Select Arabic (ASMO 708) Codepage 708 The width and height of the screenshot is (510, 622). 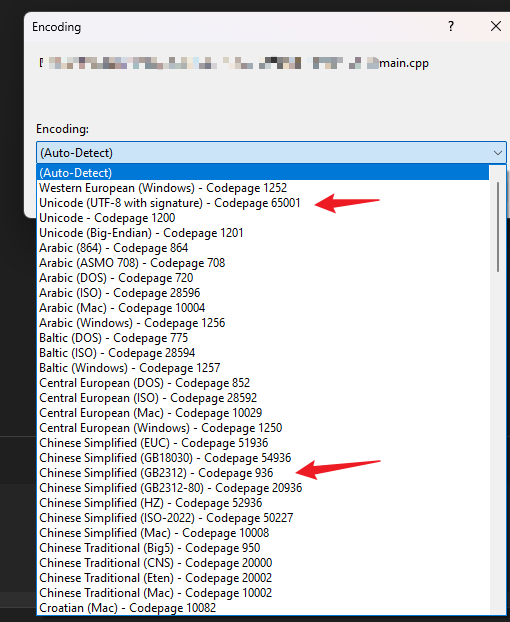pos(263,263)
